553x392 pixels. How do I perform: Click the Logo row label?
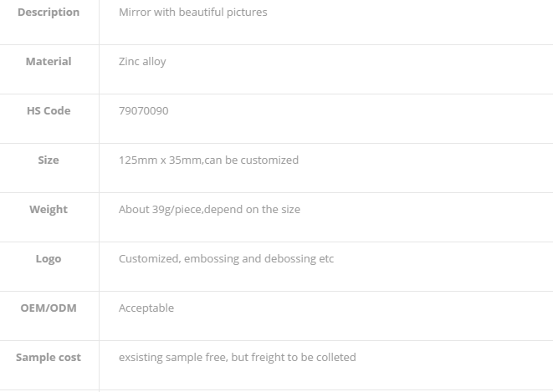point(49,259)
